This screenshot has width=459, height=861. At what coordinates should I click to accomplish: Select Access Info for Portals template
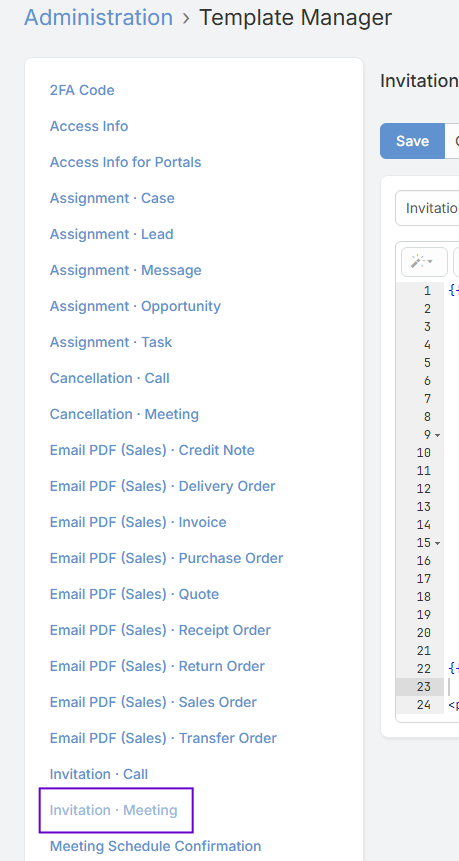pos(125,162)
